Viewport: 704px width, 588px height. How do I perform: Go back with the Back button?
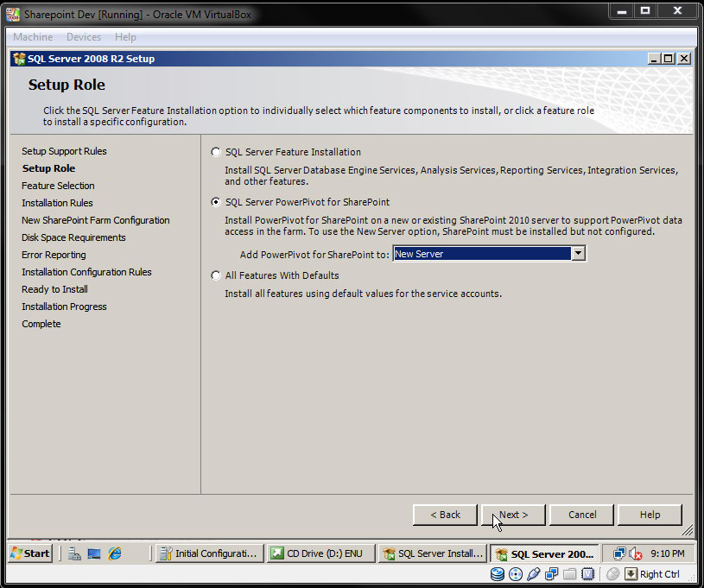point(445,515)
